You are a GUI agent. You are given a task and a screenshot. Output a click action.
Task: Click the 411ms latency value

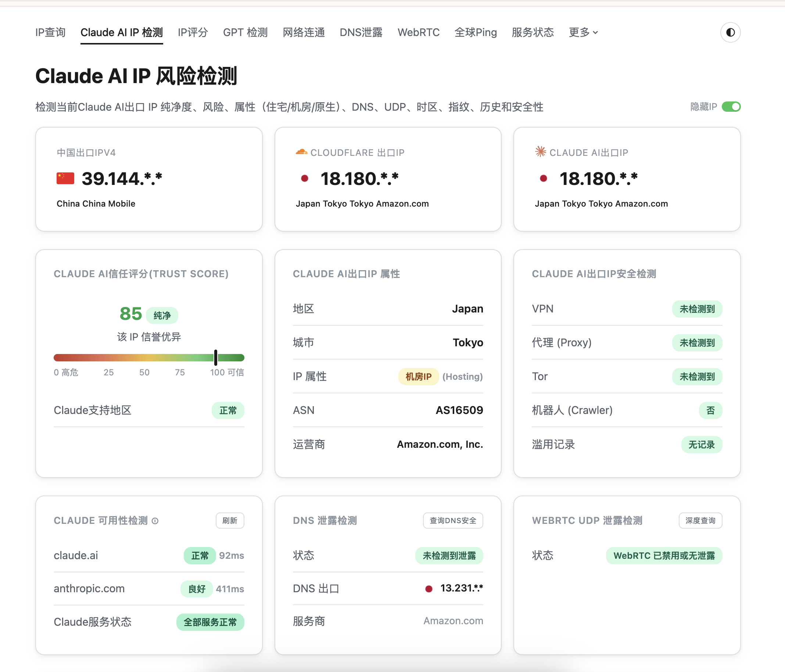click(230, 589)
